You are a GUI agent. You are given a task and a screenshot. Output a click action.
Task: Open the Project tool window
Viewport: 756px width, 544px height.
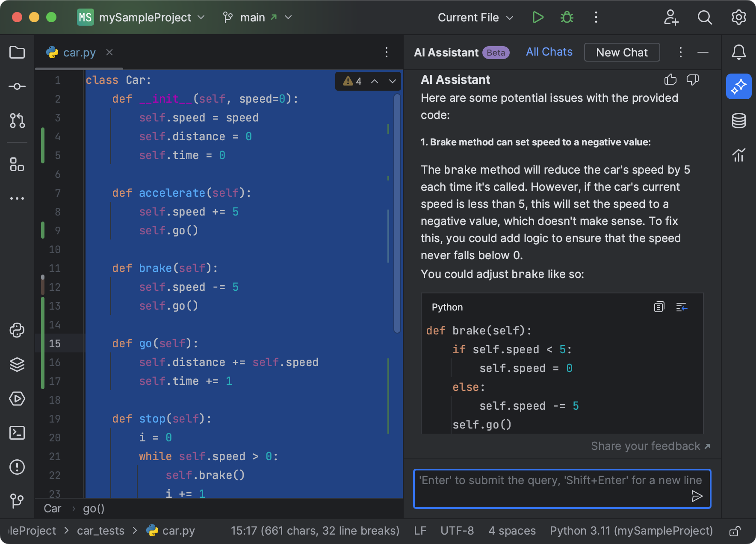click(17, 52)
